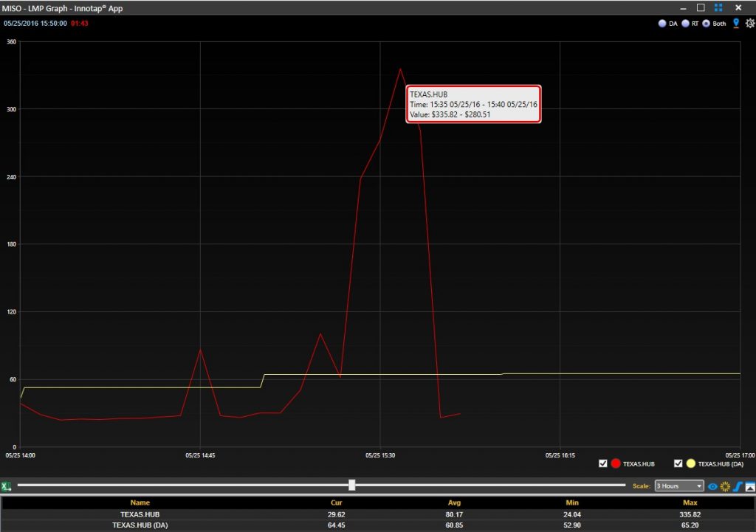
Task: Click the 64.45 DA current value
Action: click(336, 525)
